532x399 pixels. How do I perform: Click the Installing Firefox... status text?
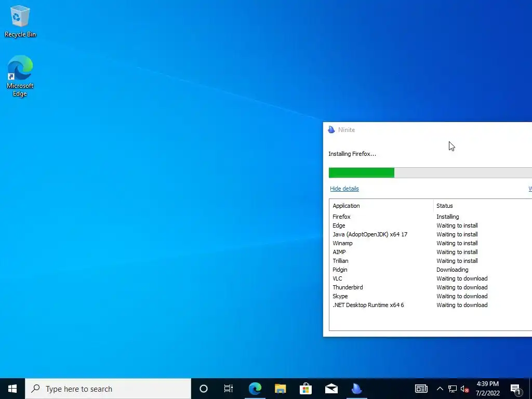(x=352, y=154)
